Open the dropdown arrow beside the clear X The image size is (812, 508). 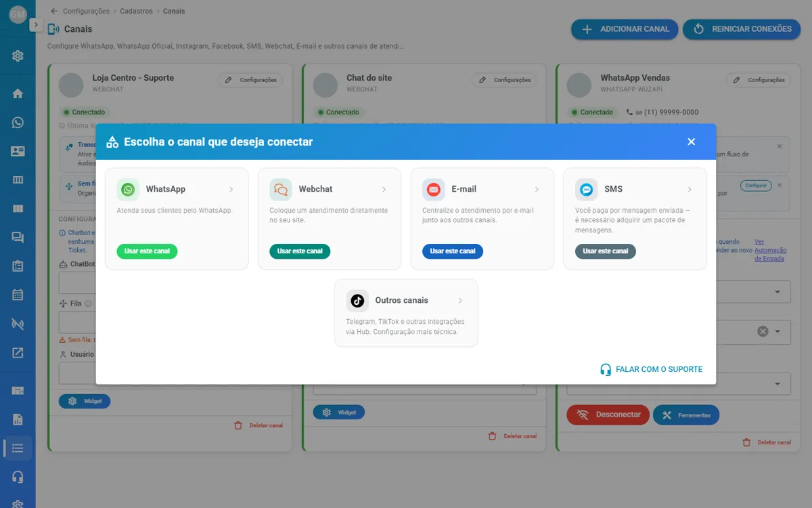tap(778, 332)
